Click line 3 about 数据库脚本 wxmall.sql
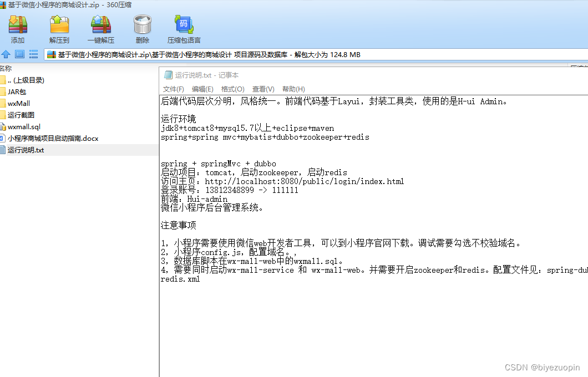Screen dimensions: 588x377 [x=252, y=261]
